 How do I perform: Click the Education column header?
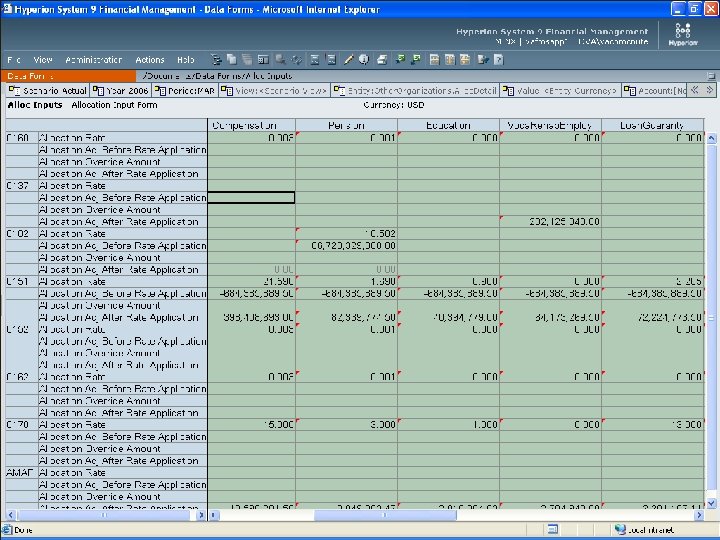[x=448, y=125]
